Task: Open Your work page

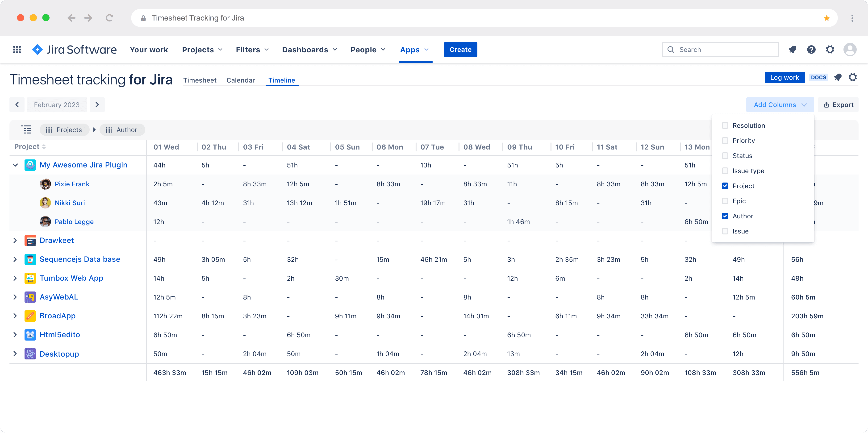Action: tap(149, 50)
